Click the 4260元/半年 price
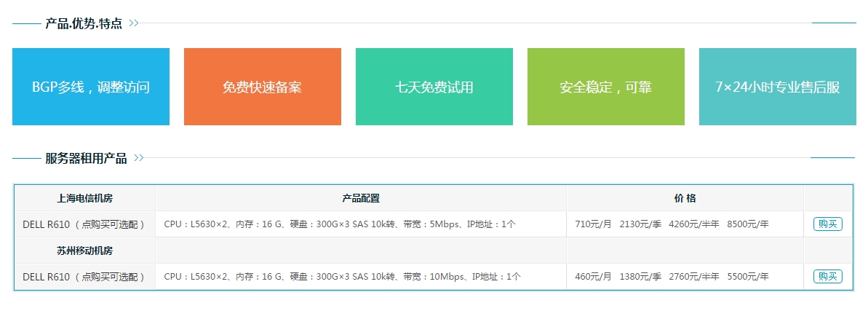Screen dimensions: 868x311 coord(694,224)
